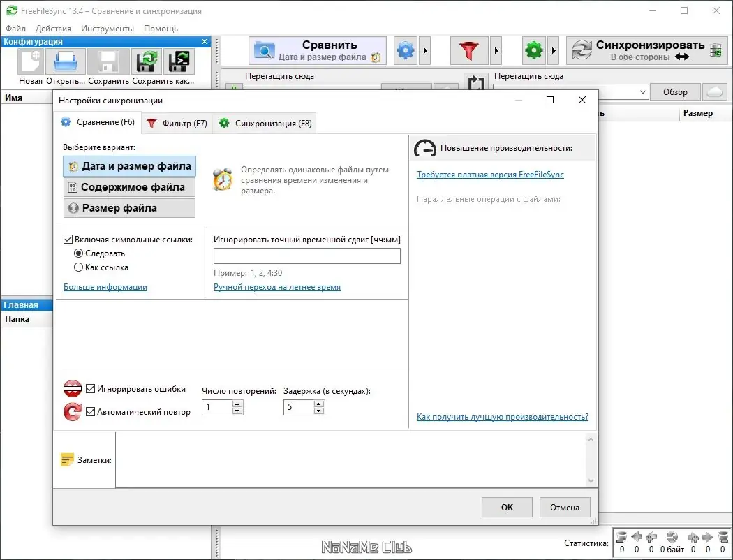Open Как получить лучшую производительность link
This screenshot has width=733, height=560.
503,416
